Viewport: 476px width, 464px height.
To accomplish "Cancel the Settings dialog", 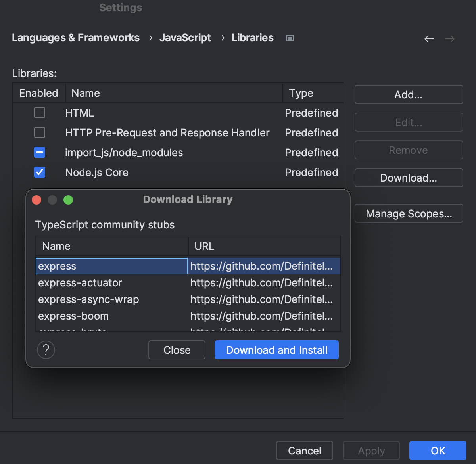I will coord(304,451).
